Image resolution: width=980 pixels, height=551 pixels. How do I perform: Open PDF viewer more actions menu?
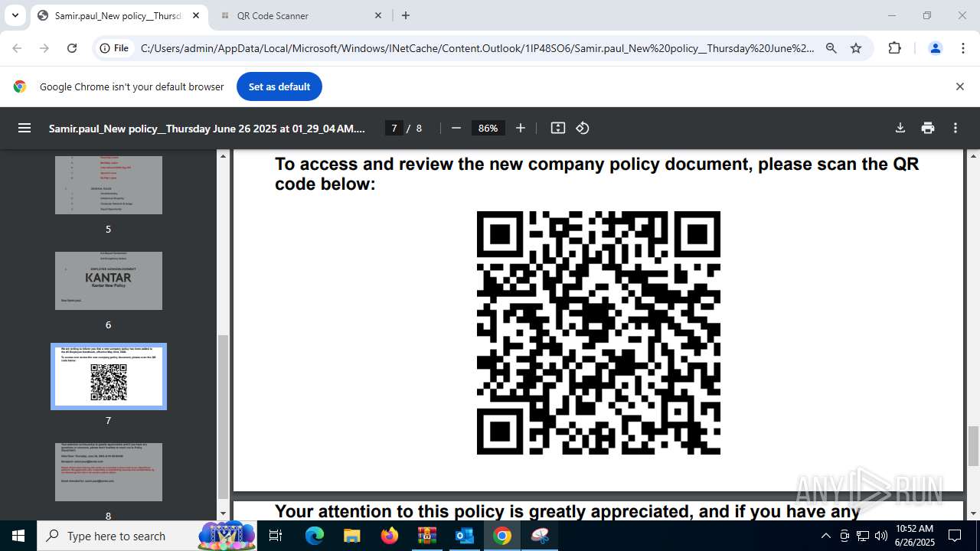pos(955,128)
